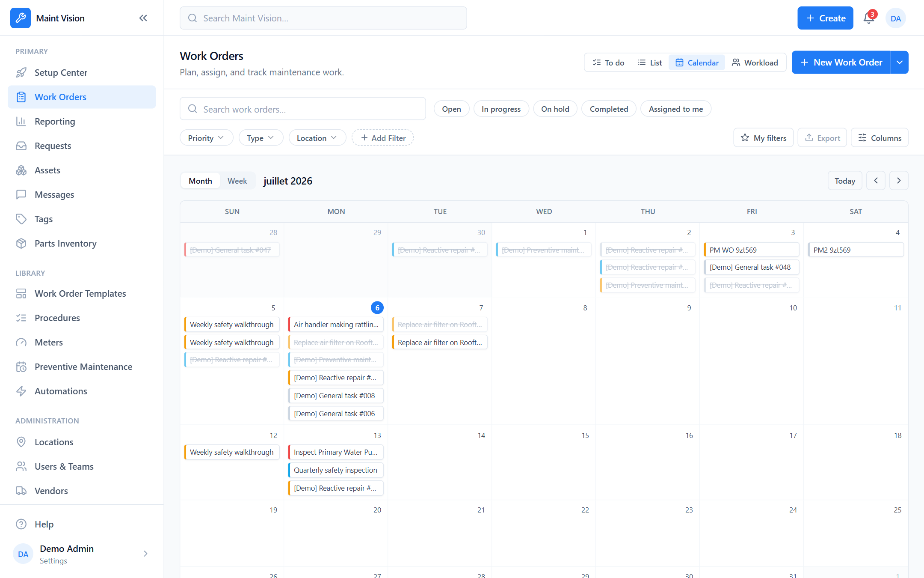This screenshot has width=924, height=578.
Task: Click the Setup Center rocket icon
Action: pyautogui.click(x=21, y=73)
